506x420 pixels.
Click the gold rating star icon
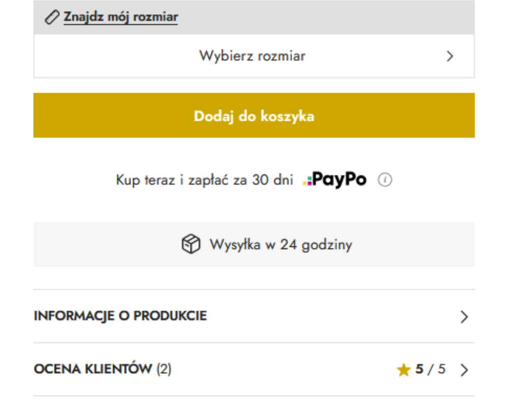tap(404, 370)
